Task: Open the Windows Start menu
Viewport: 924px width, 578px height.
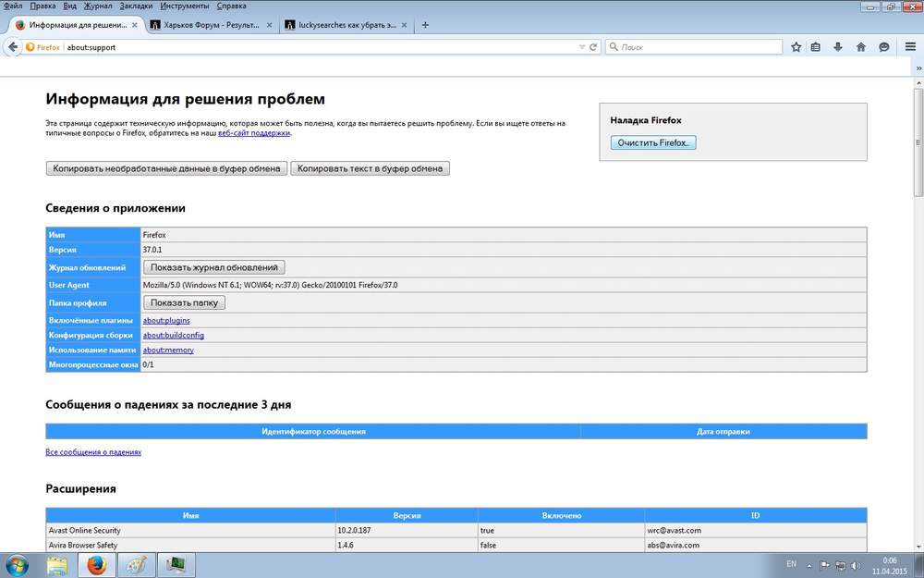Action: pos(17,565)
